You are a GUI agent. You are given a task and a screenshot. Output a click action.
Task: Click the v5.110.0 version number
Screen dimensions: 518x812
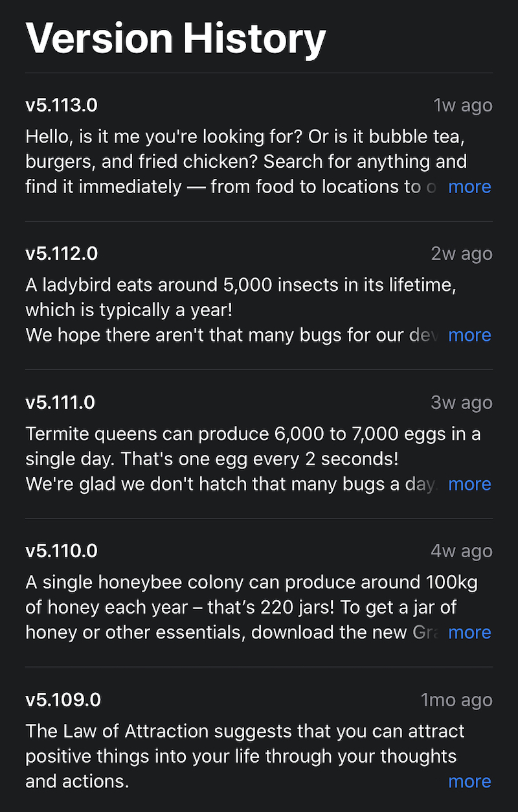pyautogui.click(x=62, y=551)
